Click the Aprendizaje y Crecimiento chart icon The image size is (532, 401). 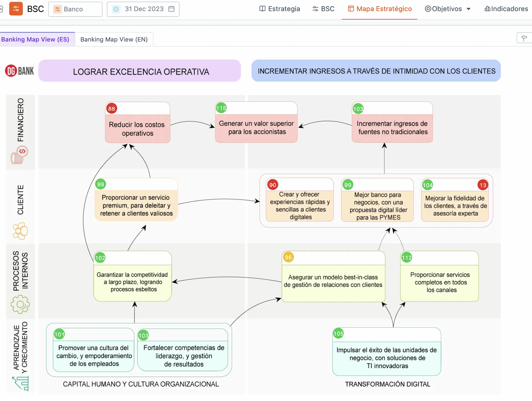[x=21, y=383]
